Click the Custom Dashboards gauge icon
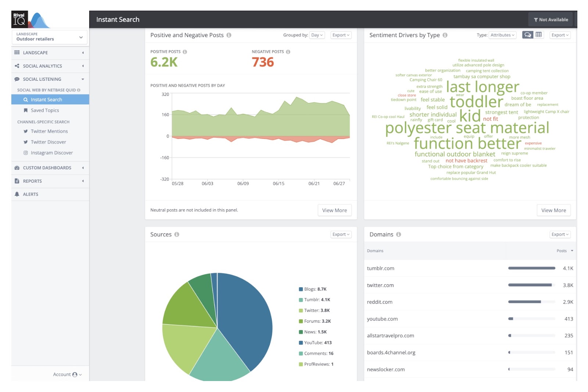This screenshot has height=392, width=588. click(17, 168)
